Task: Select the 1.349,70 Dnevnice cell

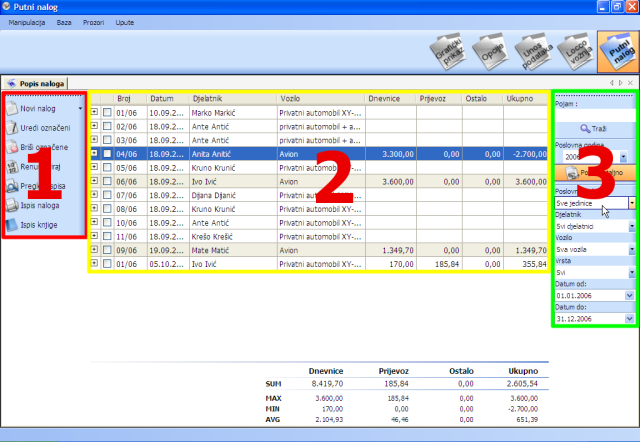Action: (x=391, y=250)
